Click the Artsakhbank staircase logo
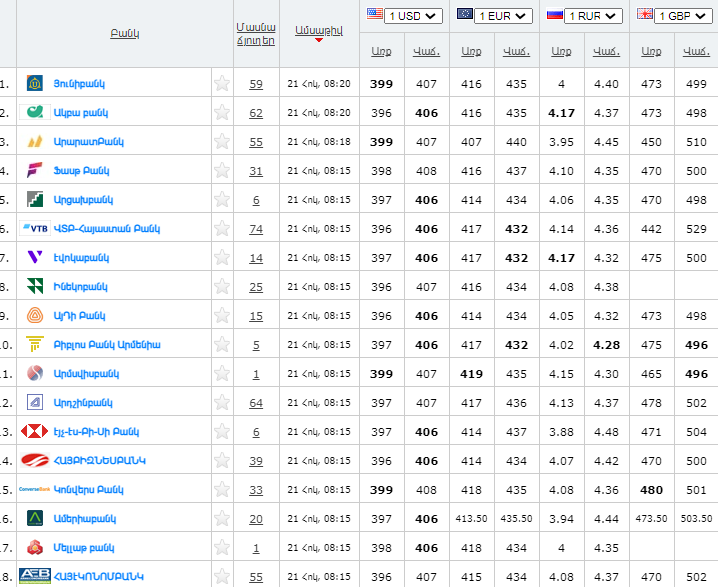This screenshot has height=587, width=718. [x=35, y=200]
